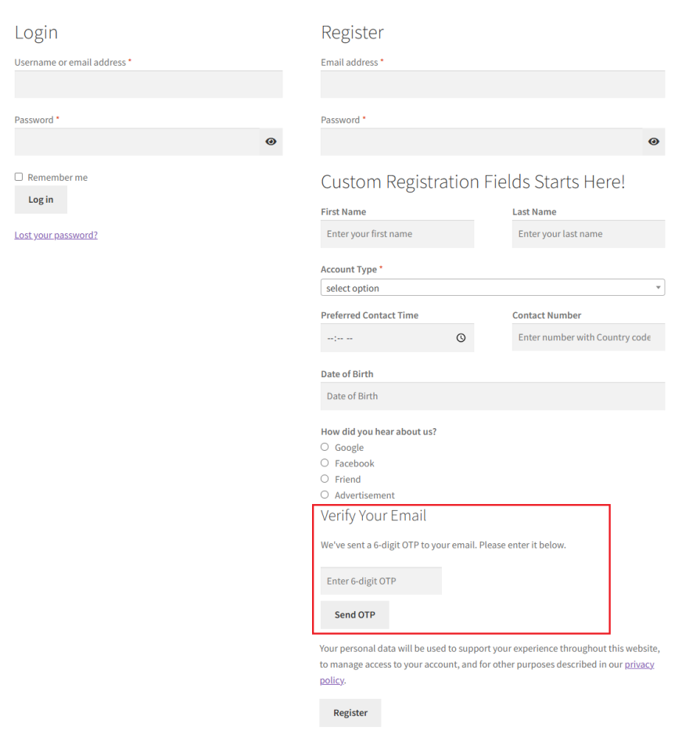Image resolution: width=700 pixels, height=738 pixels.
Task: Open the clock picker for Preferred Contact Time
Action: (461, 337)
